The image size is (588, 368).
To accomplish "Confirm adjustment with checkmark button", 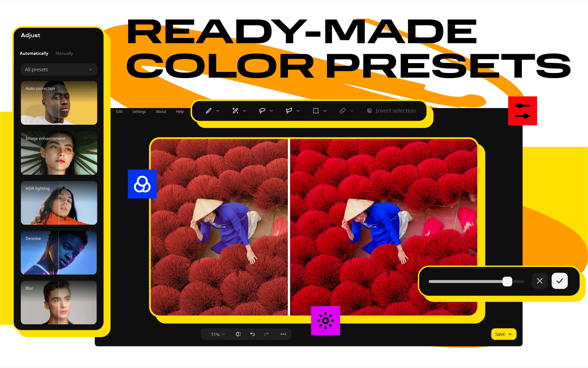I will click(x=560, y=281).
